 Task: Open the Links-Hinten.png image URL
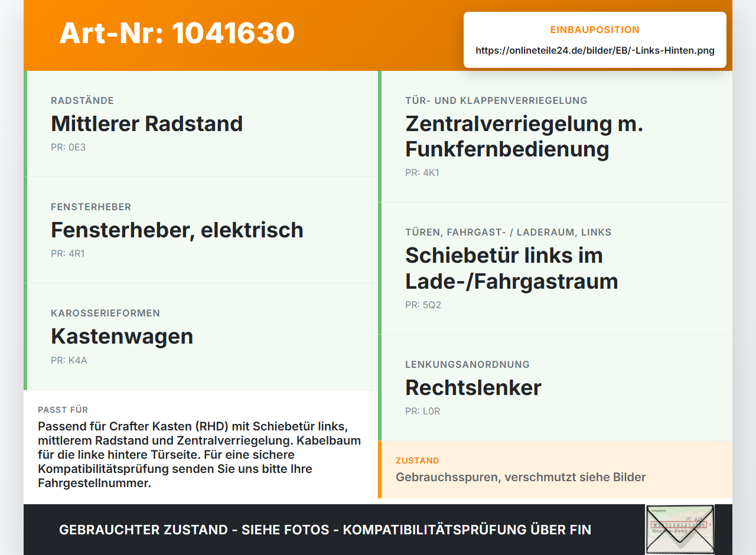[x=595, y=50]
